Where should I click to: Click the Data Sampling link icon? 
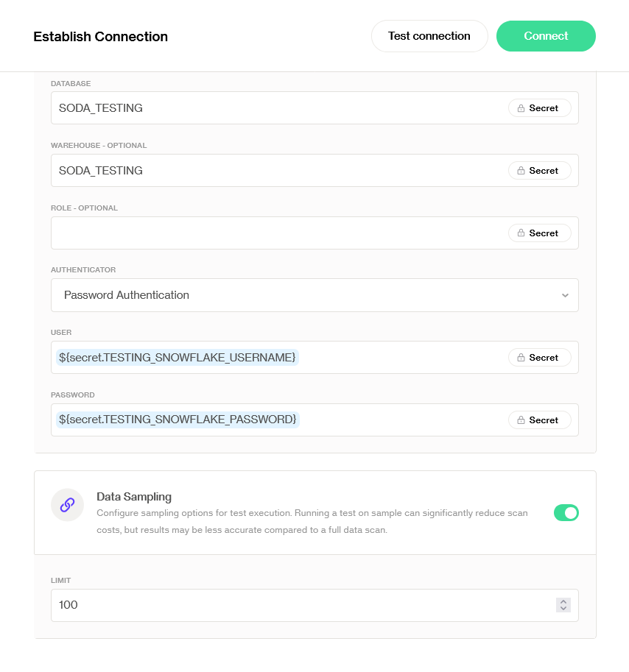(67, 505)
